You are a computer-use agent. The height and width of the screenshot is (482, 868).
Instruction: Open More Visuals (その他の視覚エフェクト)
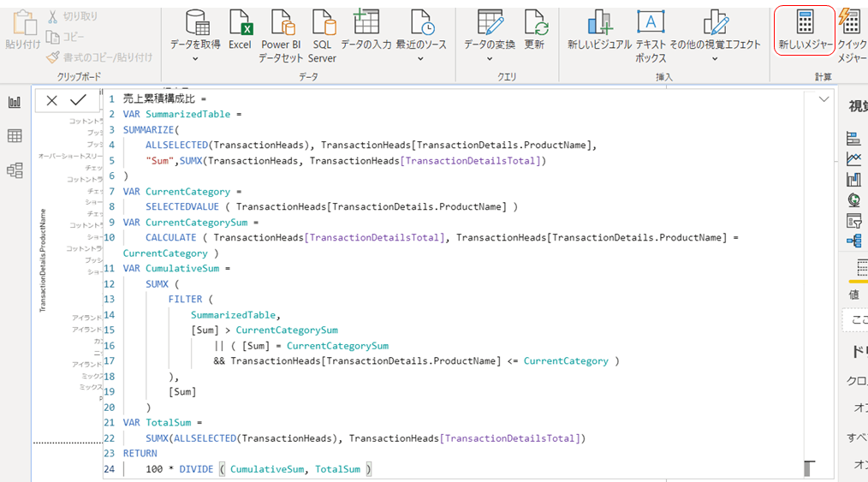pos(715,29)
